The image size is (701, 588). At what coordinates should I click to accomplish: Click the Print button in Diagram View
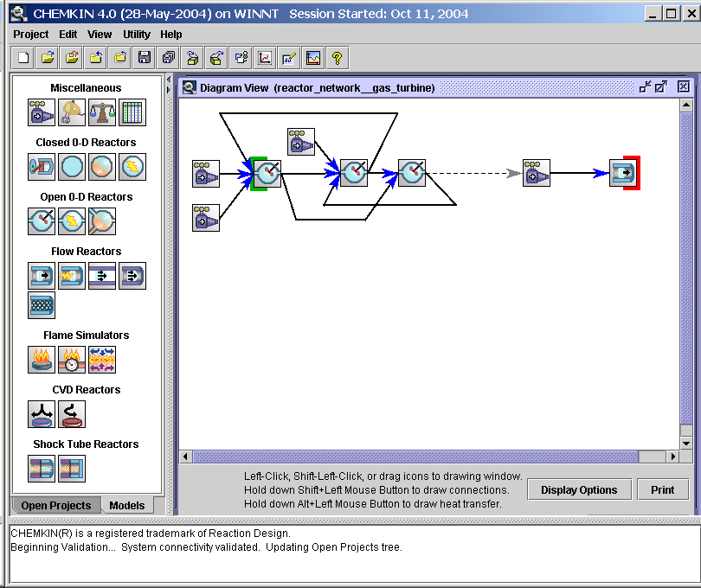click(x=662, y=489)
